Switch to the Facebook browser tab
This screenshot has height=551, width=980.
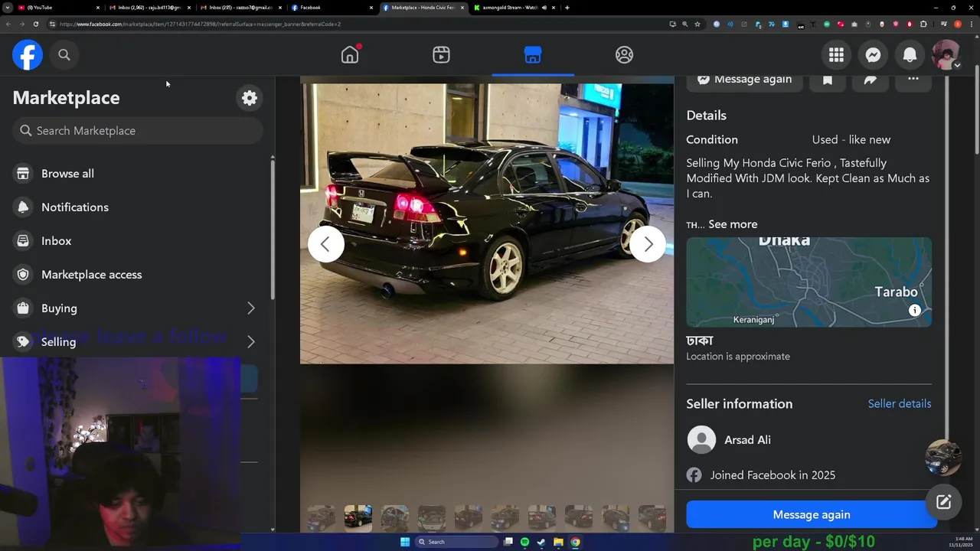click(332, 8)
